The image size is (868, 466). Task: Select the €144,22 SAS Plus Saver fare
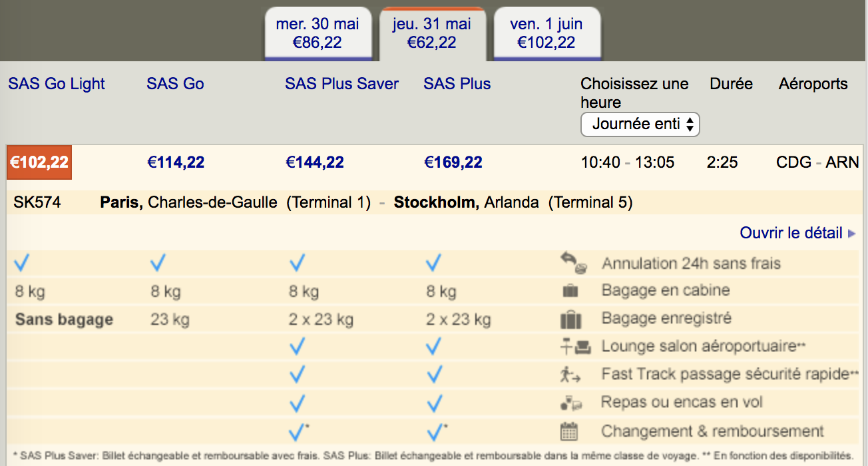[x=315, y=162]
